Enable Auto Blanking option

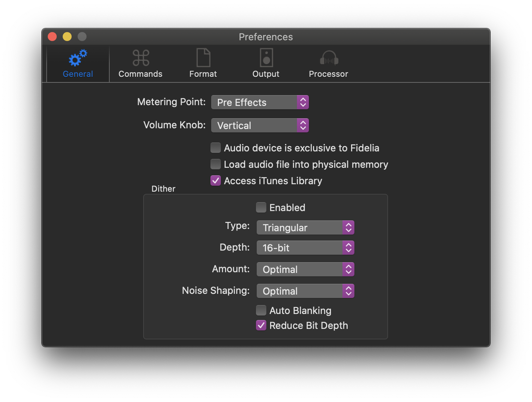click(x=261, y=311)
